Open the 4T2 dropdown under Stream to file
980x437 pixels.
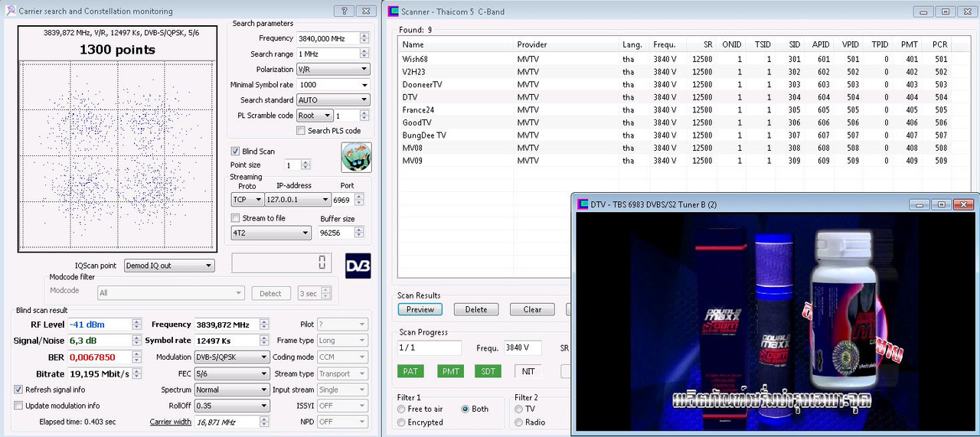coord(271,233)
